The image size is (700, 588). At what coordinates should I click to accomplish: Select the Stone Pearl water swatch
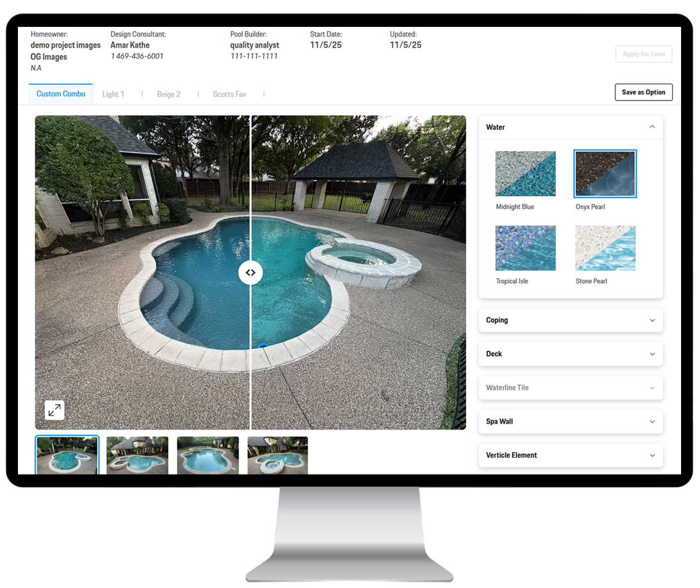tap(605, 248)
